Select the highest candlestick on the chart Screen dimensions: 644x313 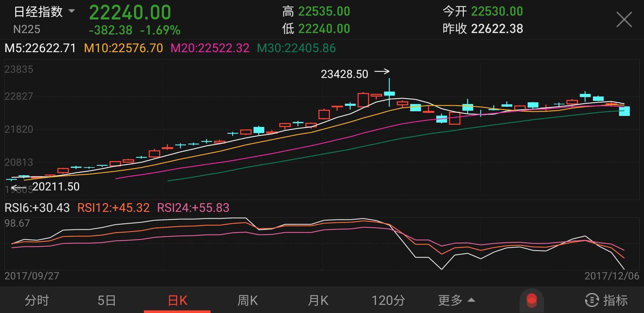390,93
